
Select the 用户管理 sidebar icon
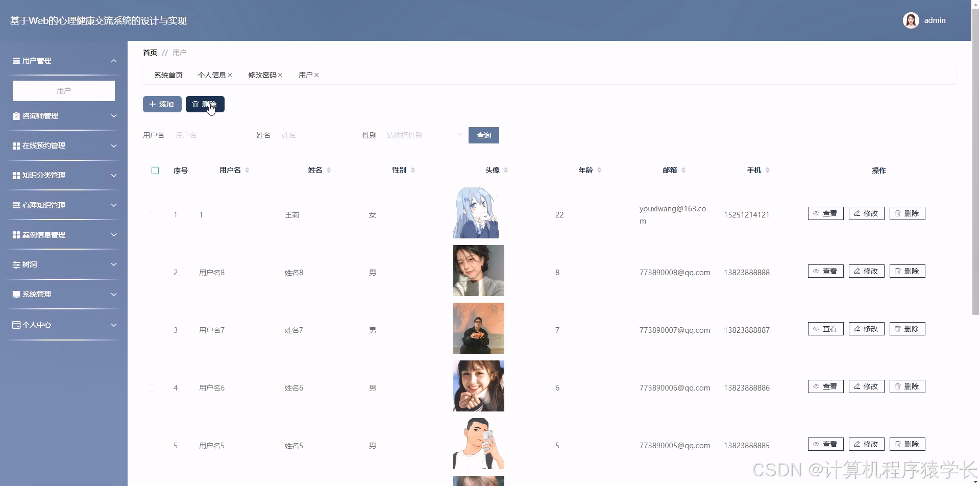pos(16,61)
